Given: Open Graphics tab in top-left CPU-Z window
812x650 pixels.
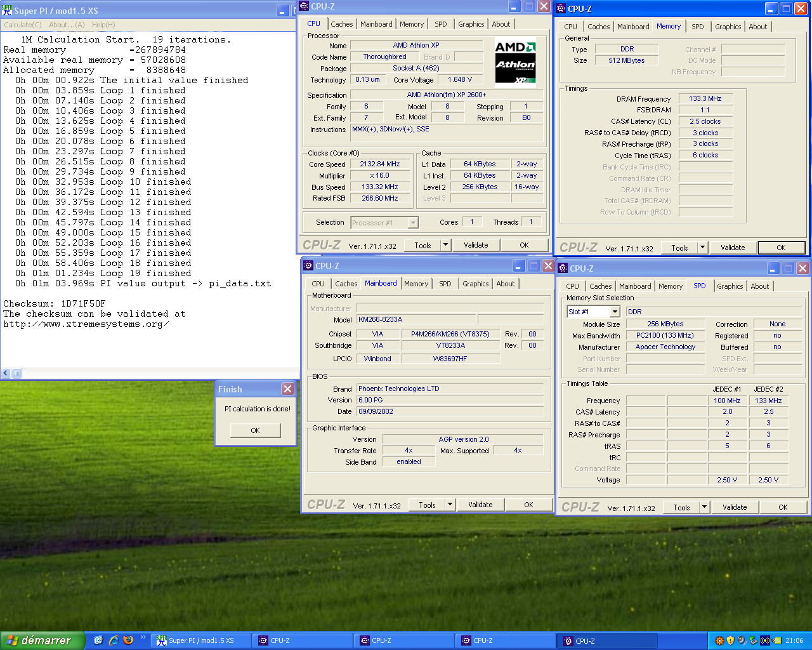Looking at the screenshot, I should [x=471, y=24].
